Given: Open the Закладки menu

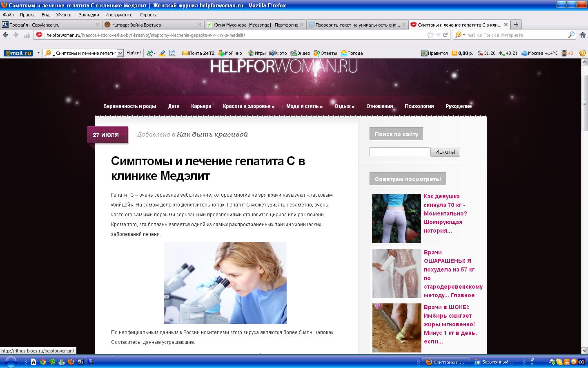Looking at the screenshot, I should coord(89,15).
